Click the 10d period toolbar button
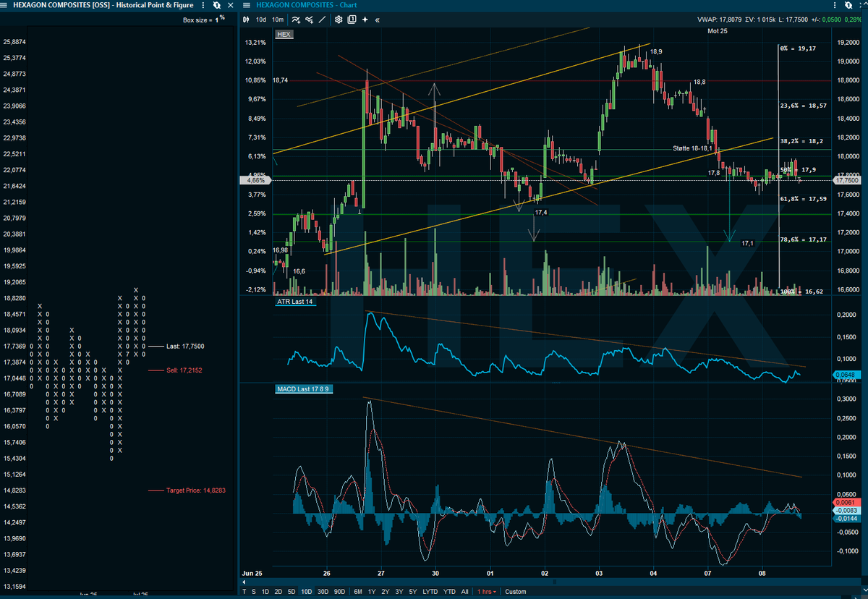The height and width of the screenshot is (599, 868). tap(261, 20)
